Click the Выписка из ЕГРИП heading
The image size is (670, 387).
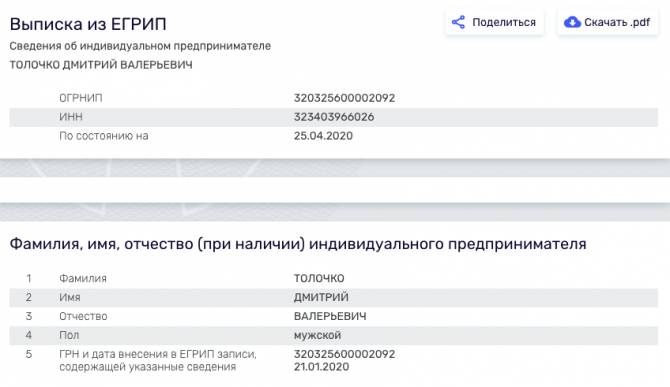(88, 24)
